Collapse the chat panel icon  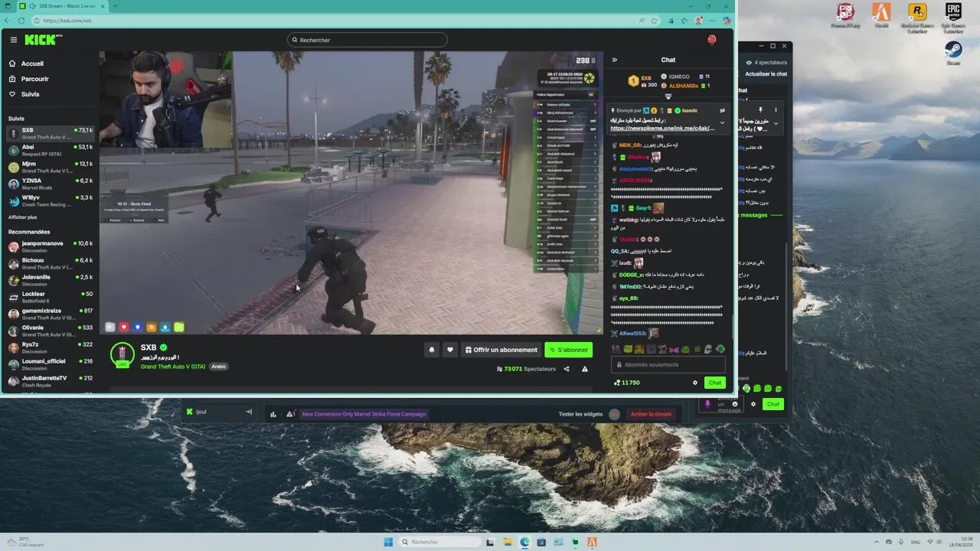coord(614,60)
